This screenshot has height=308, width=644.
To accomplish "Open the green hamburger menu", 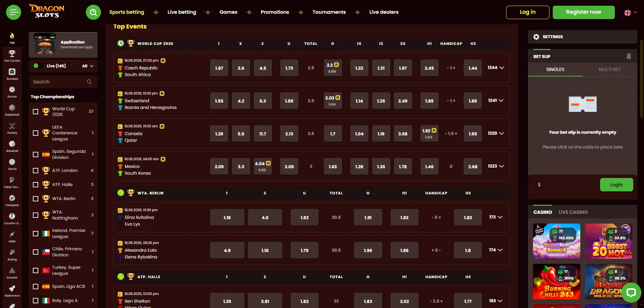I will pos(13,12).
